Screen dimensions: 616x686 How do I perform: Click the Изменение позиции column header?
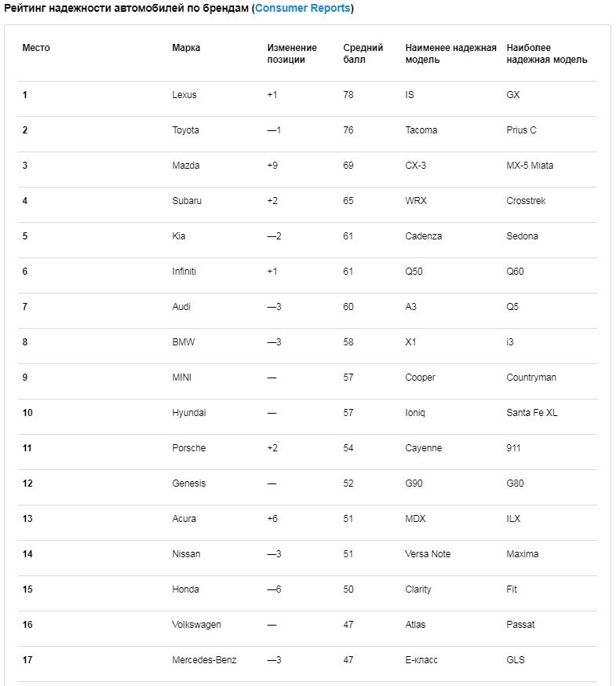[292, 53]
